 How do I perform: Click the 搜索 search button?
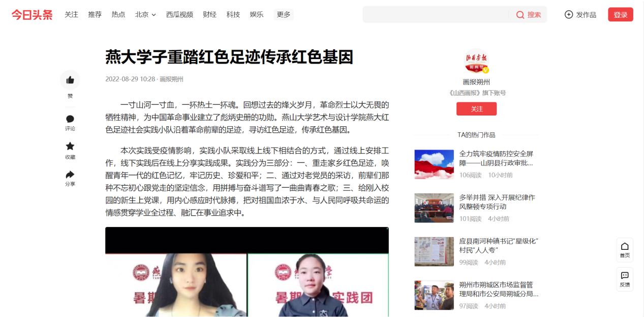(529, 15)
